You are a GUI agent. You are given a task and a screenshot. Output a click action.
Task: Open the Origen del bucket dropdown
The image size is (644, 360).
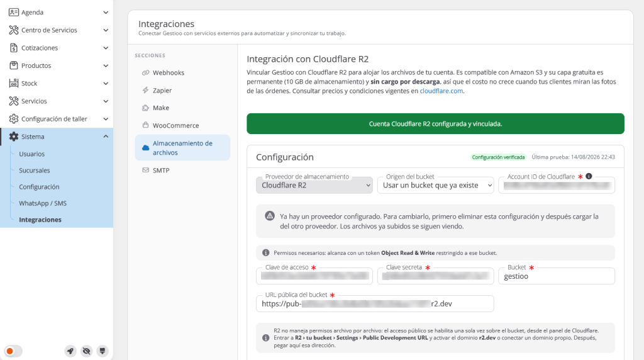click(x=435, y=185)
